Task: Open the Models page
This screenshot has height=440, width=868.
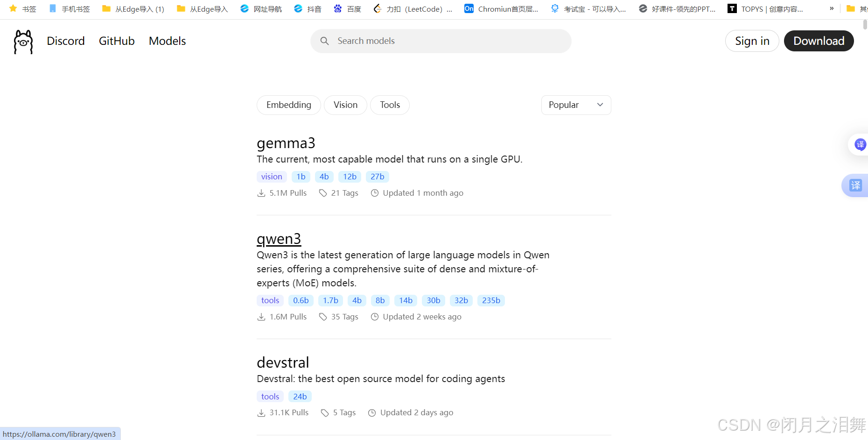Action: coord(167,41)
